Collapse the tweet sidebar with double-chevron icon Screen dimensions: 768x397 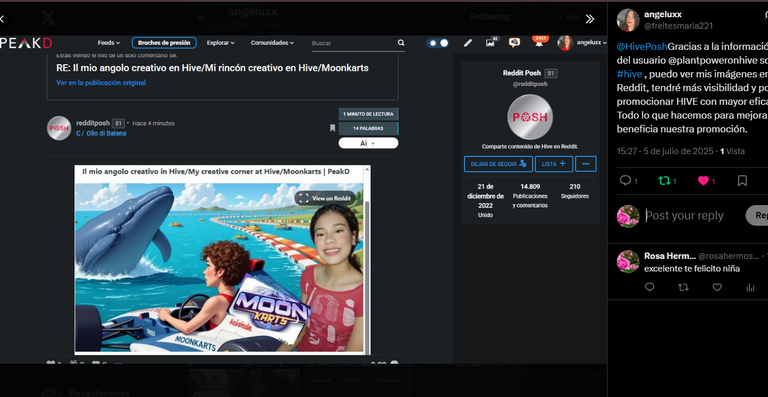[590, 19]
